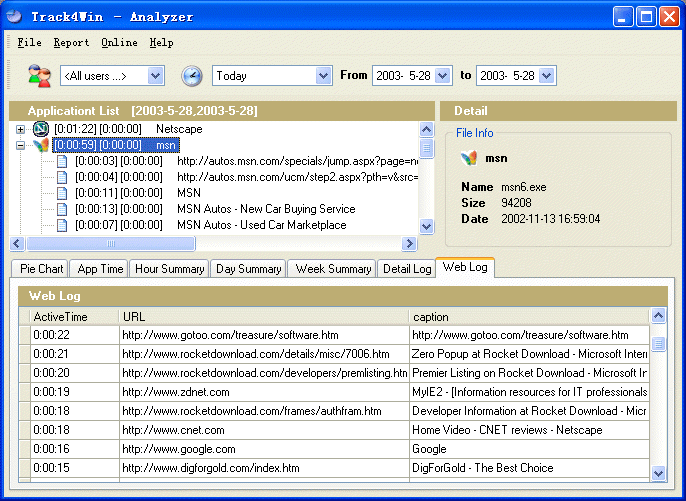Viewport: 686px width, 501px height.
Task: Open the Help menu
Action: (x=161, y=42)
